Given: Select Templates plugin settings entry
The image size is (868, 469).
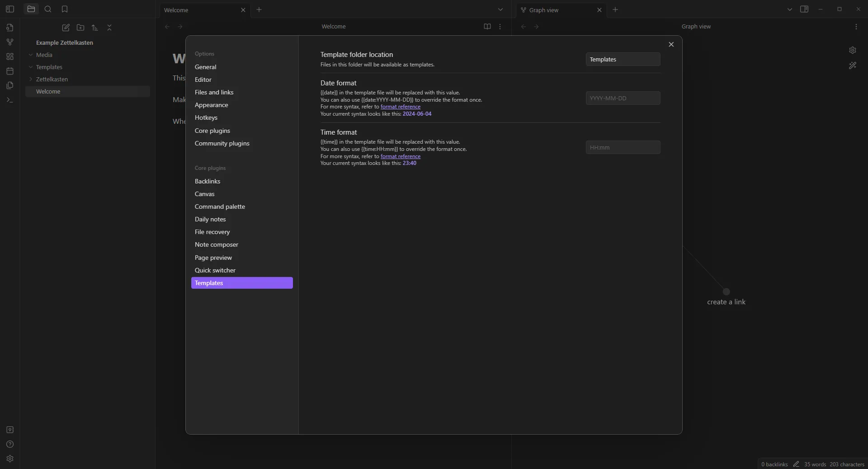Looking at the screenshot, I should click(242, 283).
